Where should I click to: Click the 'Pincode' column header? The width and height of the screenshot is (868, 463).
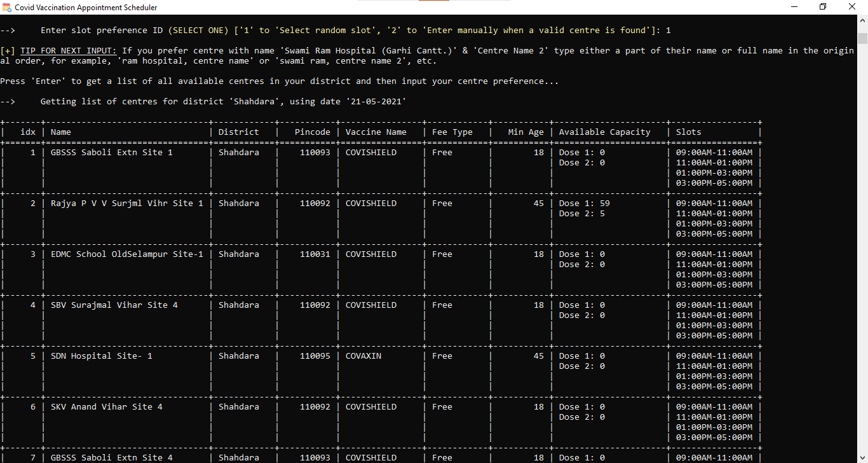pos(313,132)
